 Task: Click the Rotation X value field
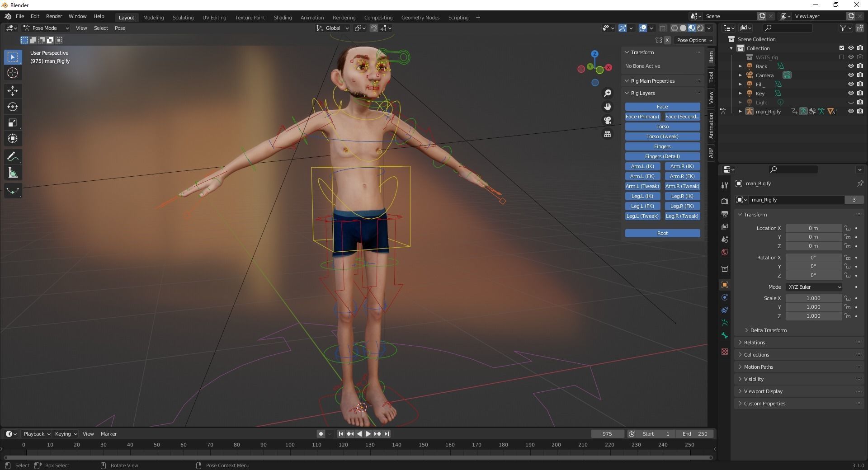click(813, 258)
